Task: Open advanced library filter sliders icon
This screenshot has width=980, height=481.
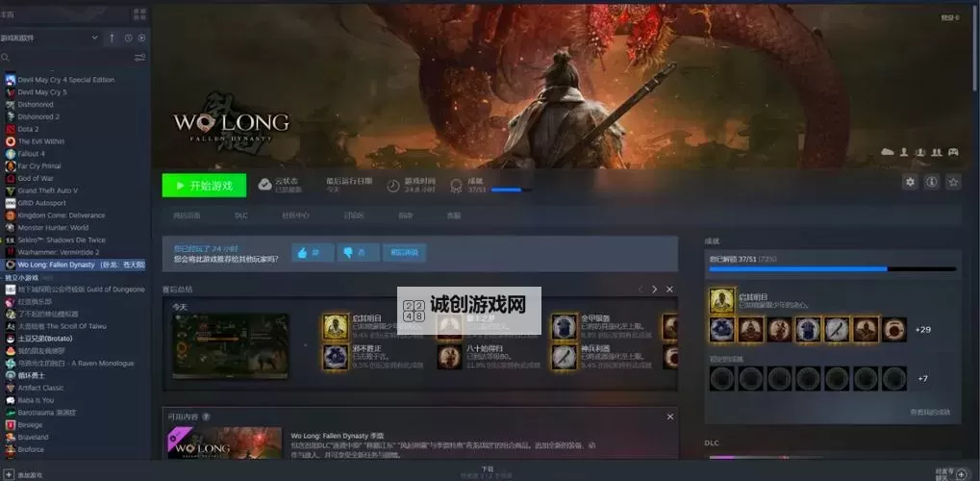Action: click(x=140, y=58)
